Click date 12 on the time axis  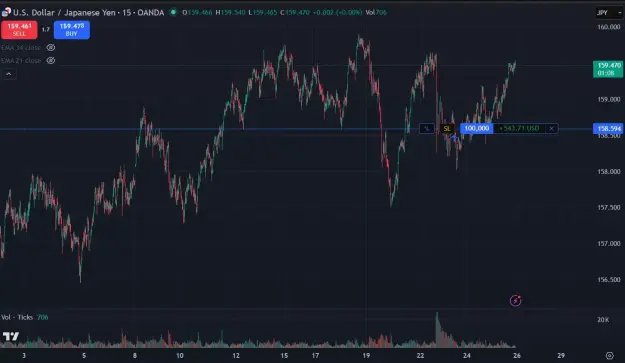coord(236,355)
